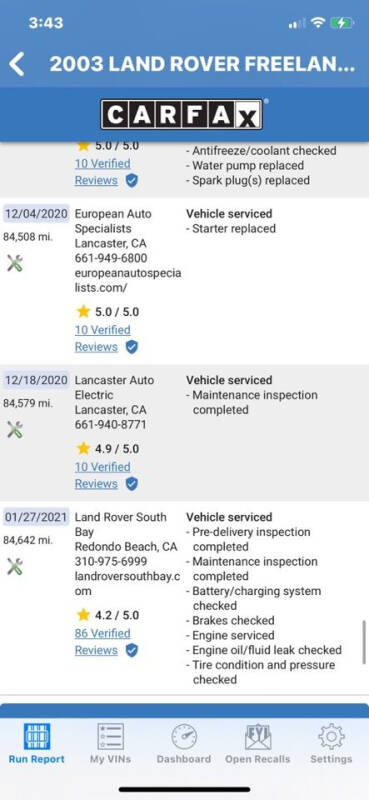Open the My VINs tab

(x=110, y=743)
